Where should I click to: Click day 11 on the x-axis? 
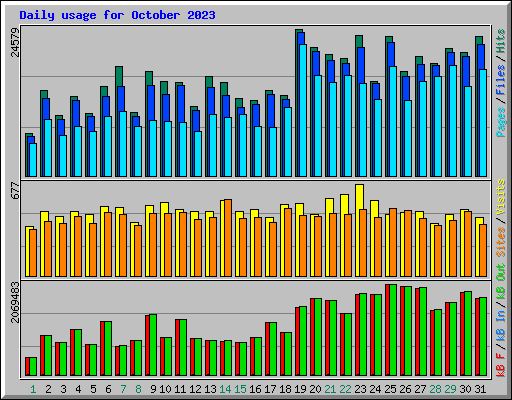[180, 389]
